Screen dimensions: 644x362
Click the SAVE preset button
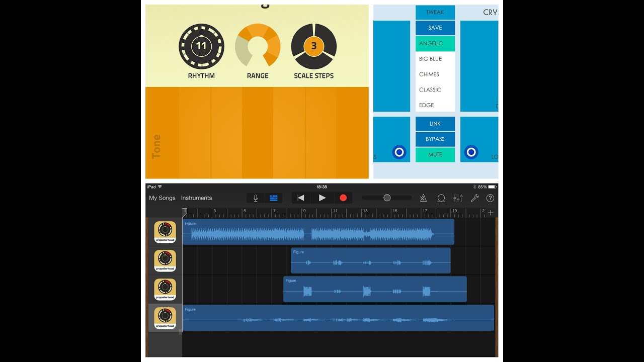coord(435,28)
